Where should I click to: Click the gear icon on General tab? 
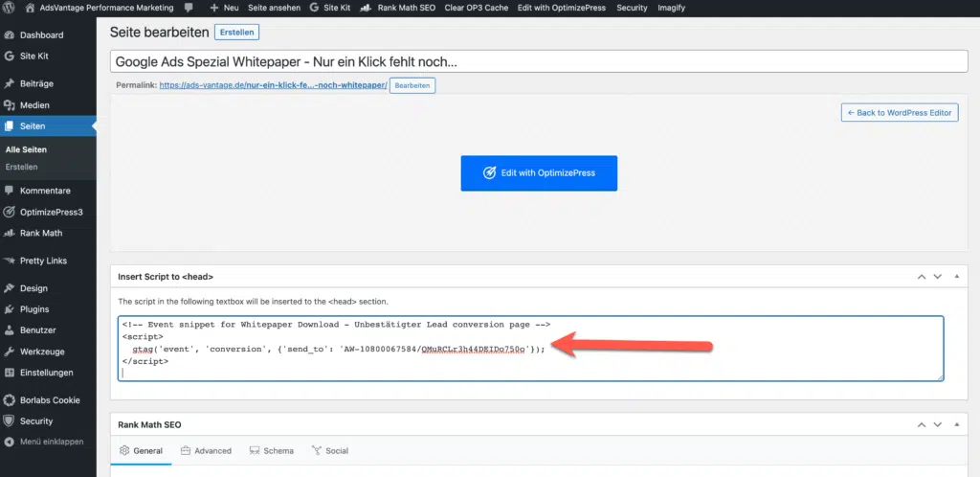(124, 451)
